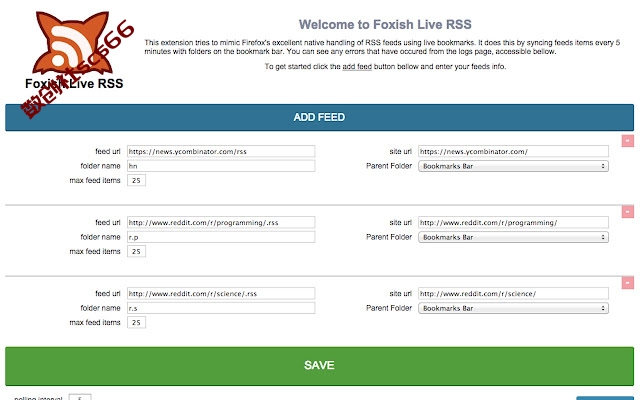Focus feed url field for reddit science rss

tap(221, 293)
